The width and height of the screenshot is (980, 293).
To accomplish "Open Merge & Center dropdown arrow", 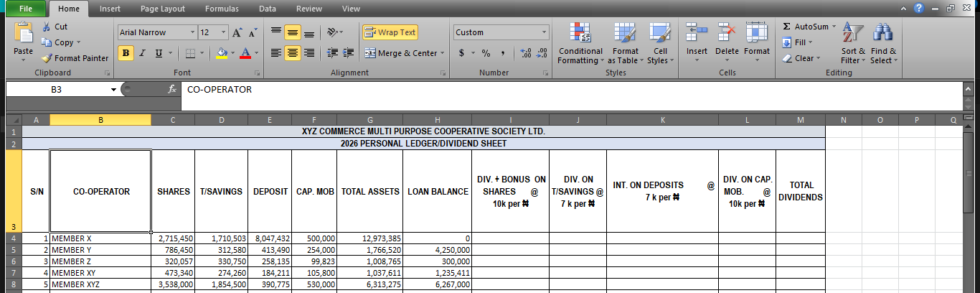I will pyautogui.click(x=442, y=53).
